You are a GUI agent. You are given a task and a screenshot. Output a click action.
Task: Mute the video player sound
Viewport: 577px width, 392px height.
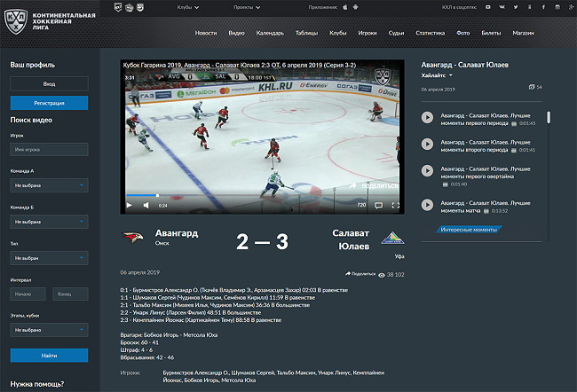point(146,205)
